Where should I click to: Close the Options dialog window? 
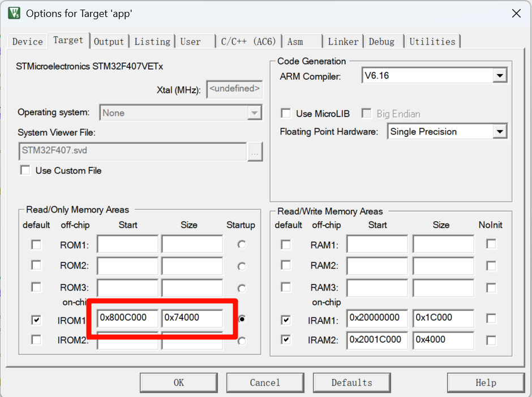click(516, 14)
